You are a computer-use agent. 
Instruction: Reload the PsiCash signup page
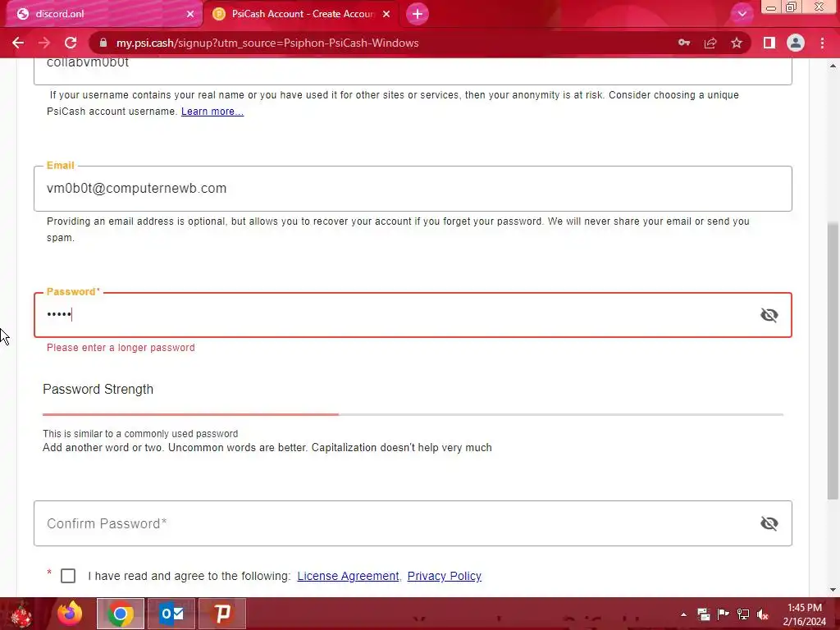coord(71,43)
